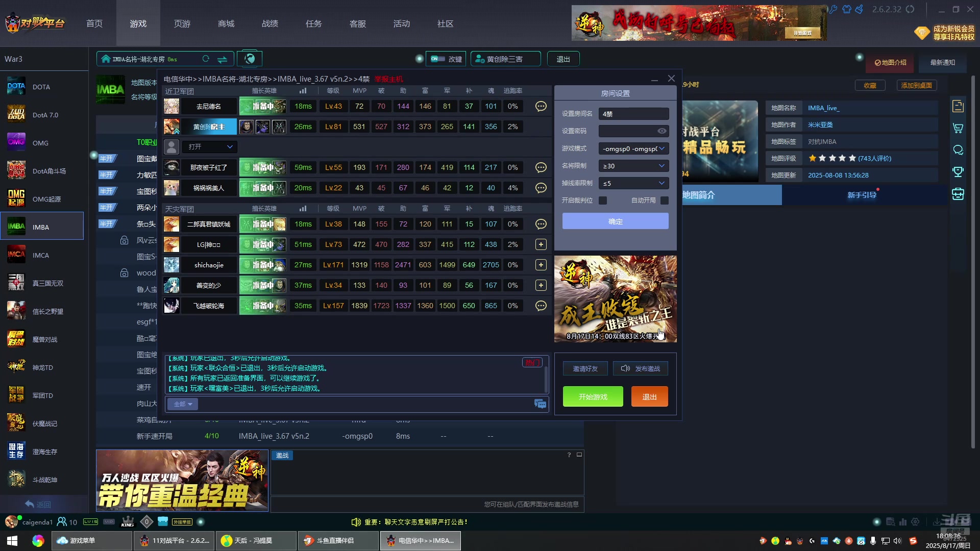This screenshot has height=551, width=980.
Task: Open the chat emoji/messages icon in room chat
Action: point(540,404)
